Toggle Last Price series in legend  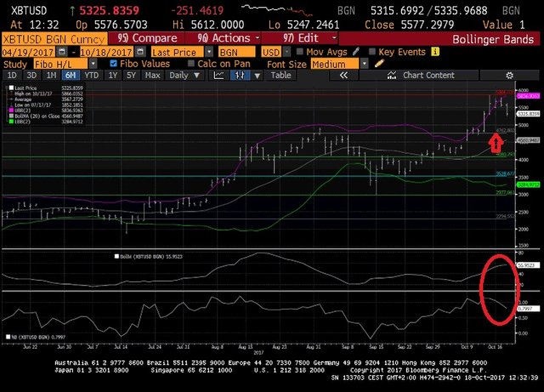[11, 88]
